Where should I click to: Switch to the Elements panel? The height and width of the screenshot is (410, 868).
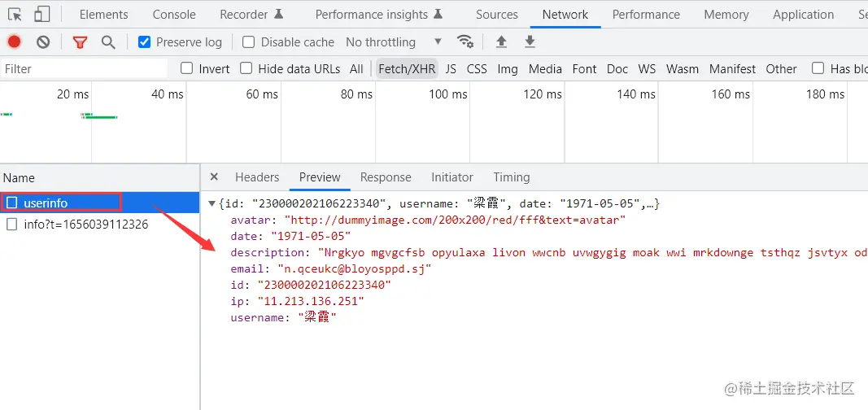[x=103, y=15]
